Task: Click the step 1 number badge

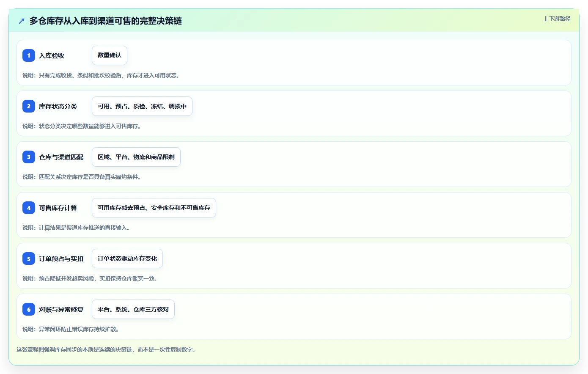Action: pyautogui.click(x=29, y=55)
